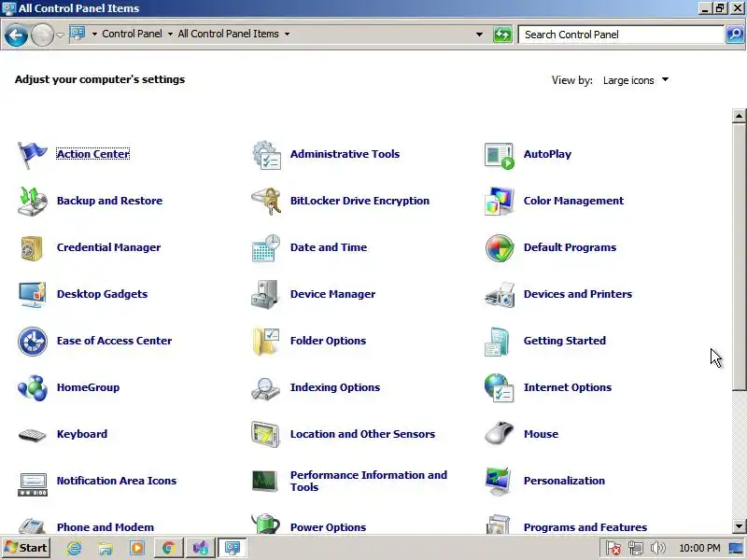Open the Ease of Access Center icon
This screenshot has width=747, height=560.
[33, 341]
